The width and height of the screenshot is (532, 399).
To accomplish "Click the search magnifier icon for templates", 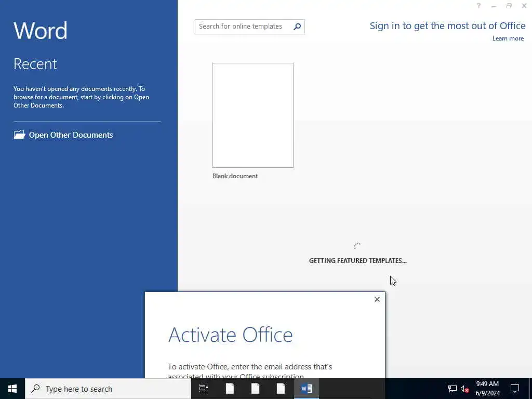I will [297, 26].
